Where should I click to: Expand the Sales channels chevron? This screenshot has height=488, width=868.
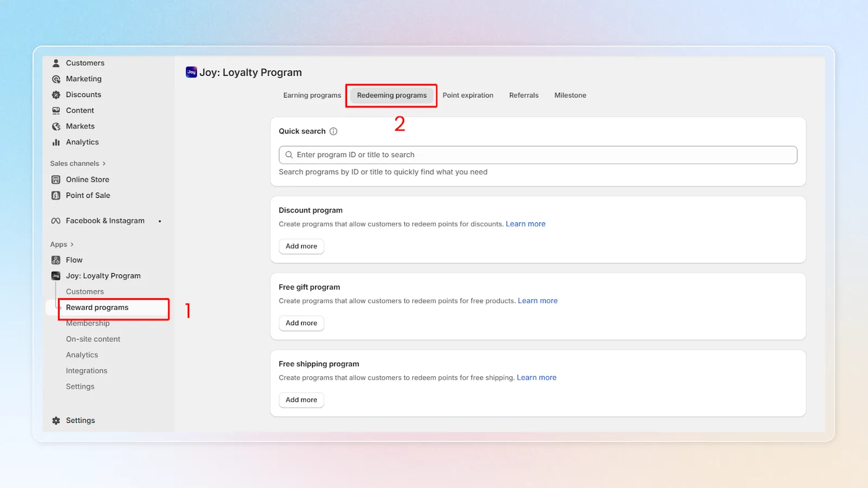(104, 164)
